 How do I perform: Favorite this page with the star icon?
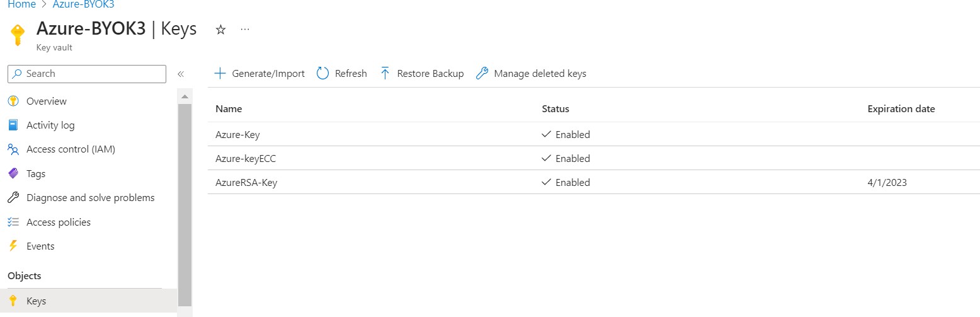(x=220, y=30)
